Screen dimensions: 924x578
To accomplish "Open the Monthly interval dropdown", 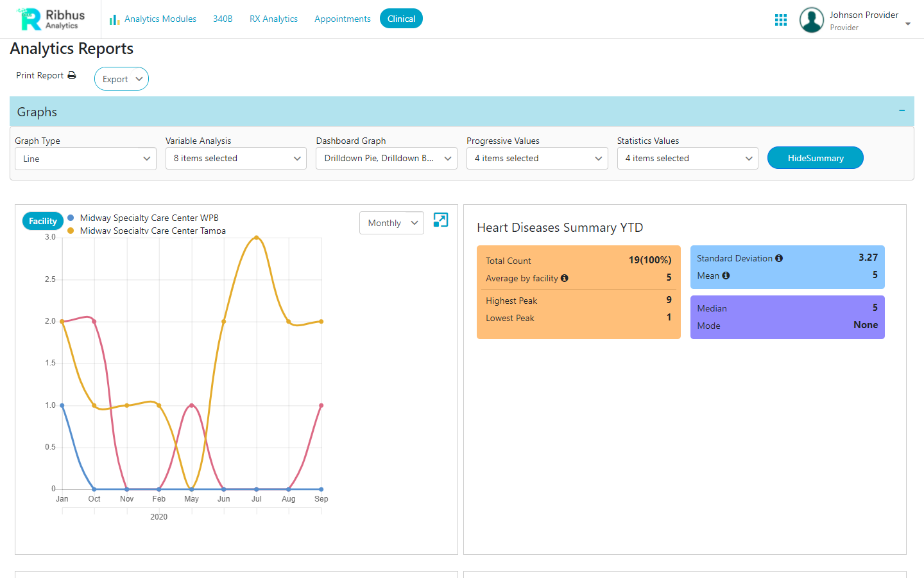I will (x=391, y=222).
